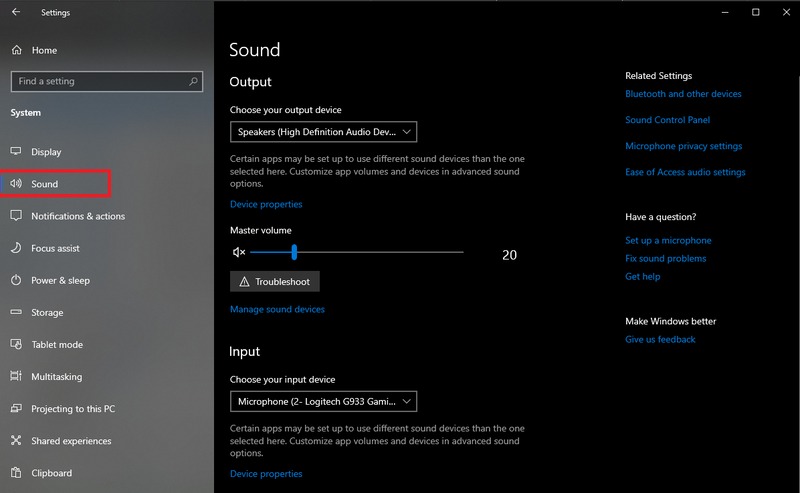The width and height of the screenshot is (800, 493).
Task: Click the Multitasking icon in sidebar
Action: [x=16, y=377]
